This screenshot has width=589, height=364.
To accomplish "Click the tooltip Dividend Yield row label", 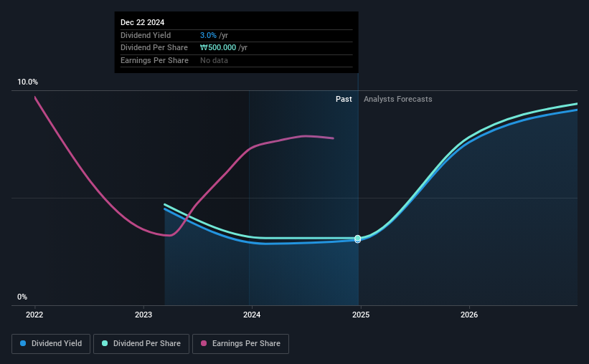I will (146, 35).
